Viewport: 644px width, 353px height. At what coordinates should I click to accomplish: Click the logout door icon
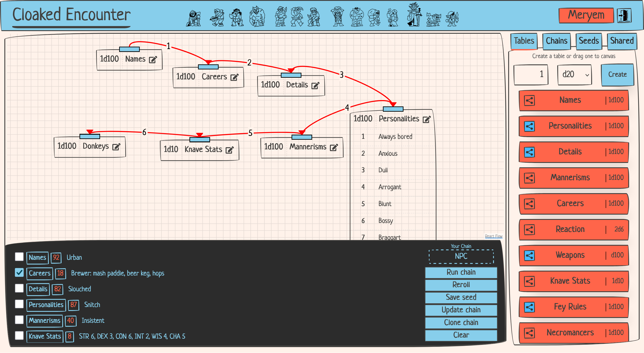(x=624, y=16)
